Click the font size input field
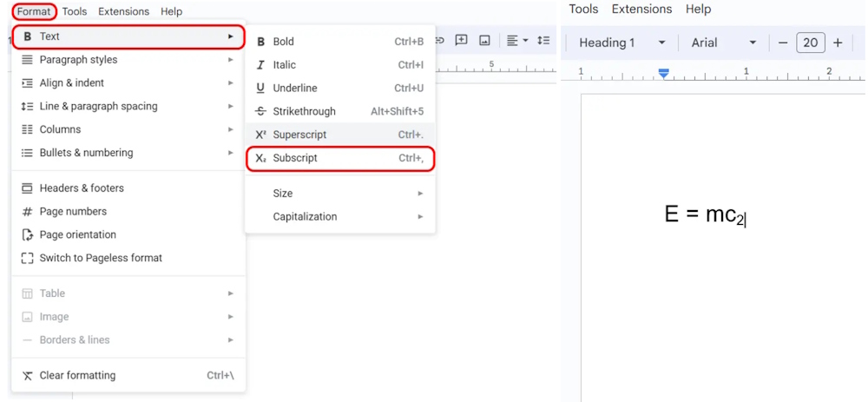868x402 pixels. click(x=810, y=43)
